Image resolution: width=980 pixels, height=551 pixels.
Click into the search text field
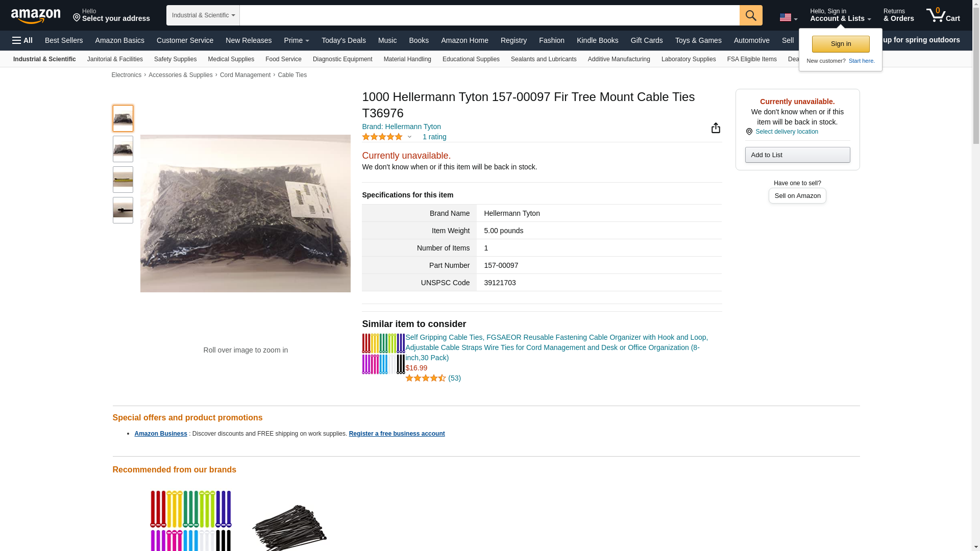coord(489,15)
